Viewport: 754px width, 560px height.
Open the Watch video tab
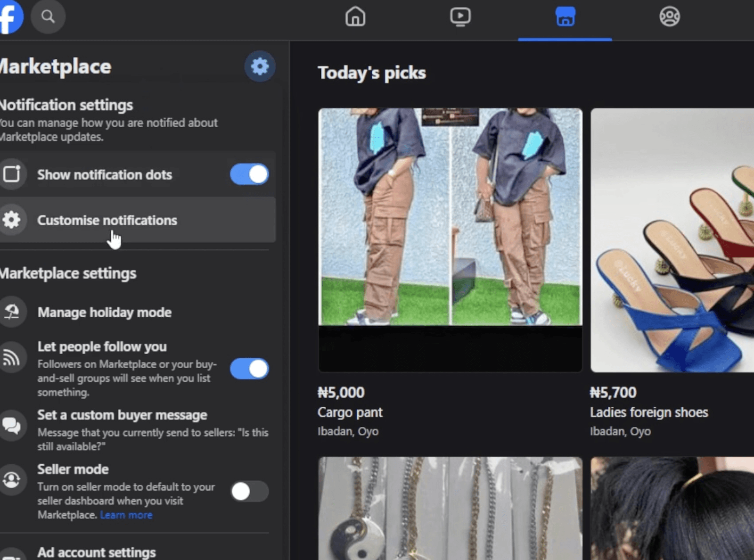(460, 16)
